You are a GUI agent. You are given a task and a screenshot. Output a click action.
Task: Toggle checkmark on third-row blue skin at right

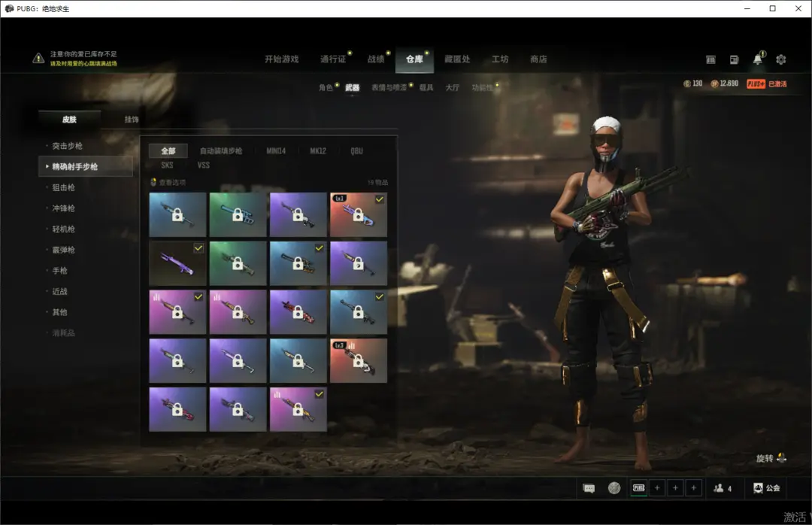(380, 297)
